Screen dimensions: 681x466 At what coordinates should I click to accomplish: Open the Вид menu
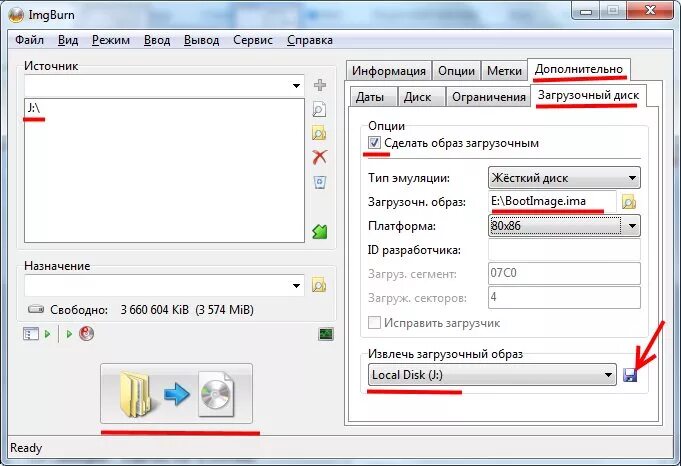tap(68, 40)
